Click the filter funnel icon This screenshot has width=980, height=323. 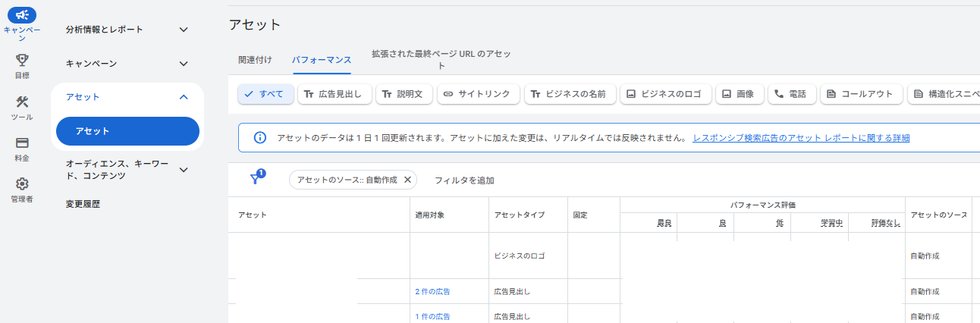[256, 179]
